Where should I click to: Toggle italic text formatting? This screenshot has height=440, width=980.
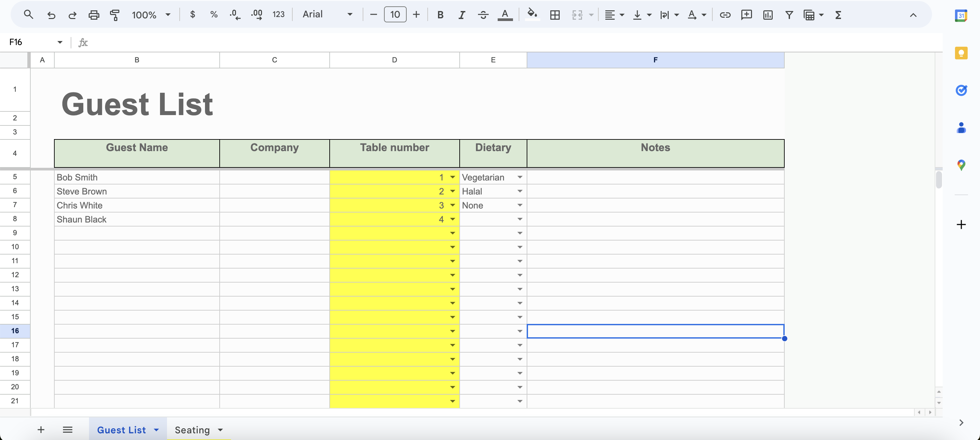tap(461, 15)
